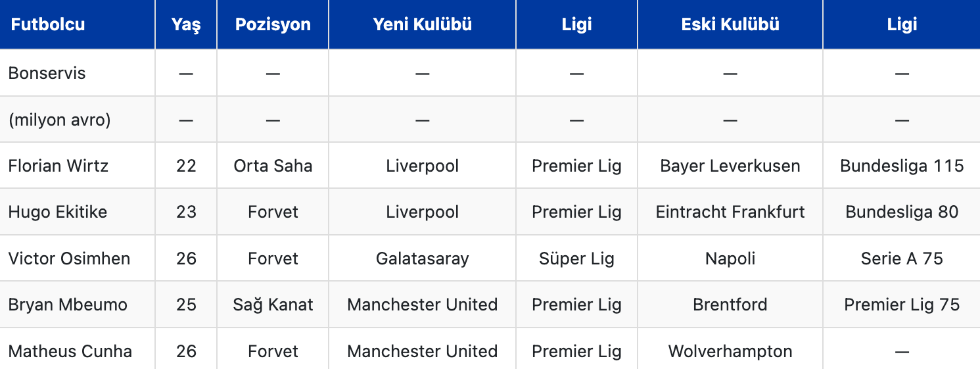Select the Napoli cell
Screen dimensions: 980x369
point(730,258)
